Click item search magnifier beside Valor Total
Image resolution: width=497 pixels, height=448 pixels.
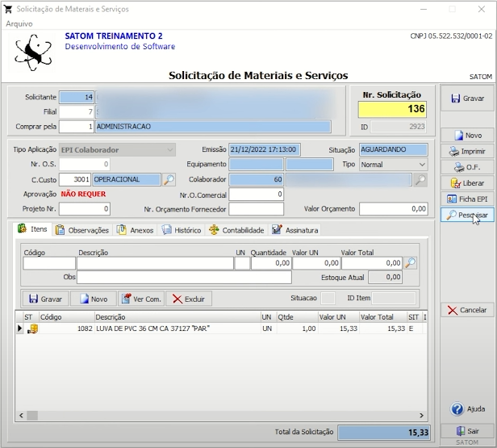[x=410, y=263]
